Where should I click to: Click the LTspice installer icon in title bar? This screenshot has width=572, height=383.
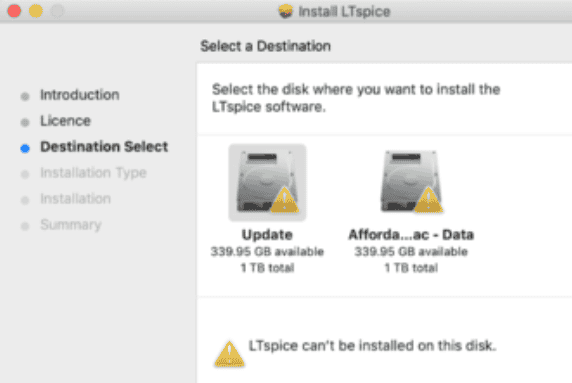click(x=285, y=11)
